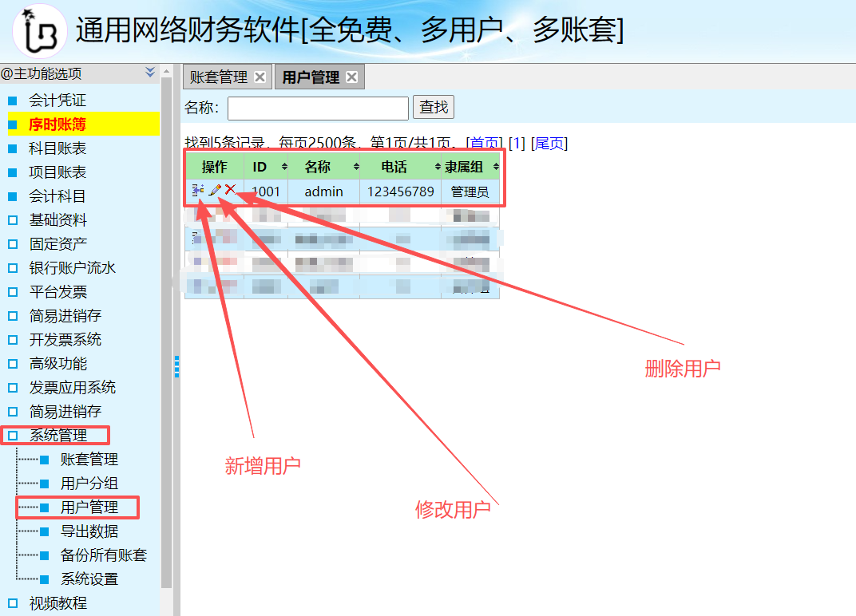Image resolution: width=856 pixels, height=616 pixels.
Task: Select 序时账簿 in the sidebar menu
Action: (x=57, y=124)
